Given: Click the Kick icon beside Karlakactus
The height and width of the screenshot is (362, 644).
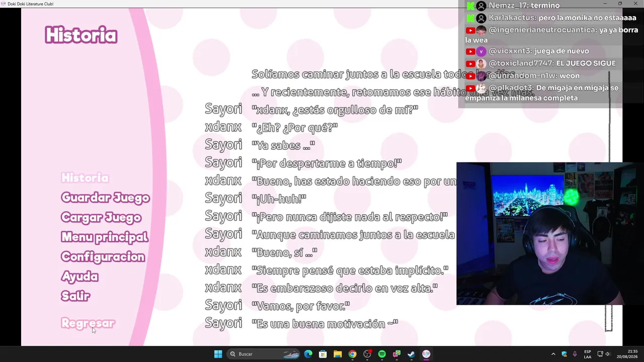Looking at the screenshot, I should [x=470, y=18].
